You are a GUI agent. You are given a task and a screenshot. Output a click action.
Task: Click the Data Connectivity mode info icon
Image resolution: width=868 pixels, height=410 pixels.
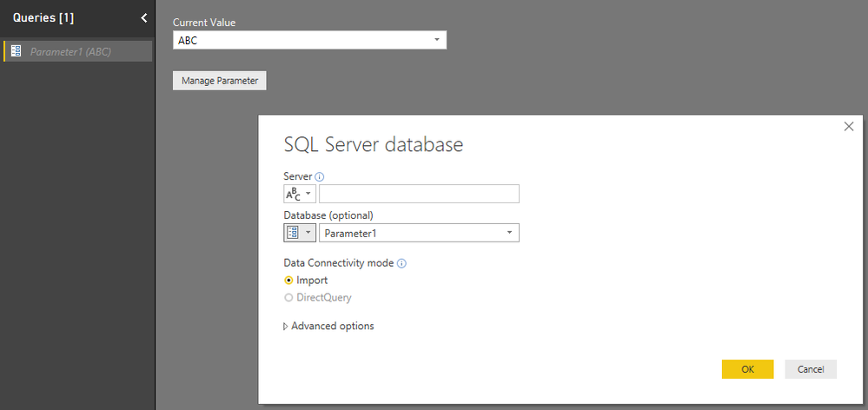402,263
